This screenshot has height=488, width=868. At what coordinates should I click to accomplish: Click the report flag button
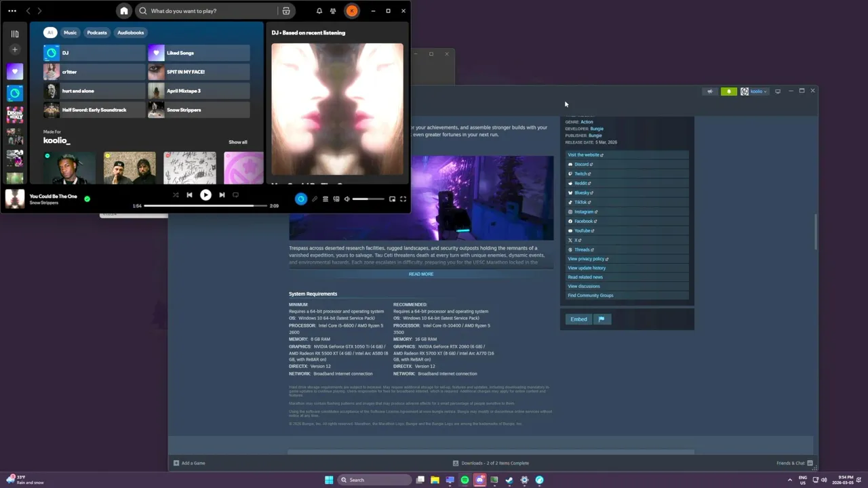(601, 319)
